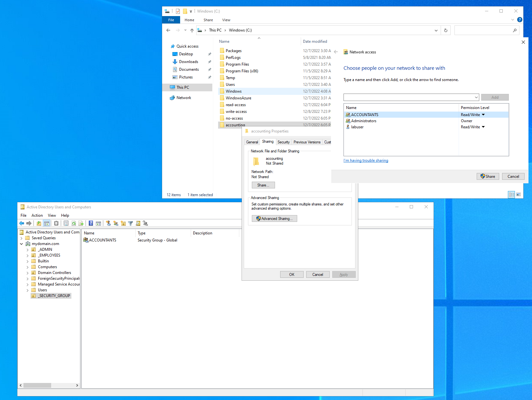Switch to the Security tab in properties
The image size is (532, 400).
coord(283,142)
